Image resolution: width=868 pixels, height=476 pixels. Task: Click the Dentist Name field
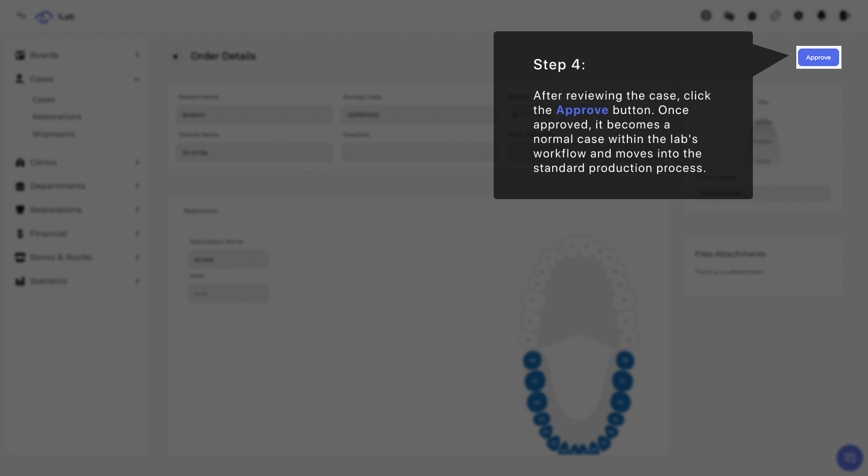click(x=255, y=153)
